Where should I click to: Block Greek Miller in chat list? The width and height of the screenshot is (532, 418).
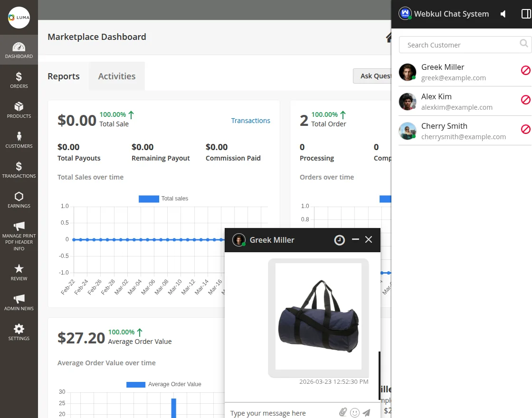[525, 70]
